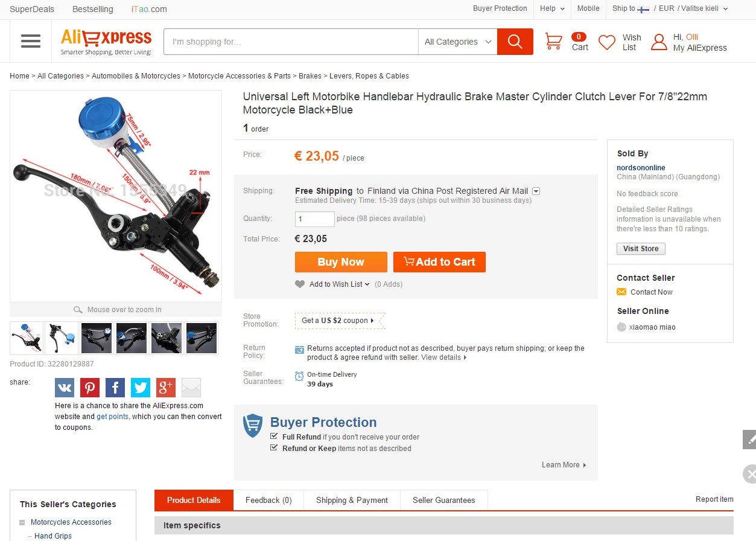Switch to the Feedback (0) tab

pos(268,500)
